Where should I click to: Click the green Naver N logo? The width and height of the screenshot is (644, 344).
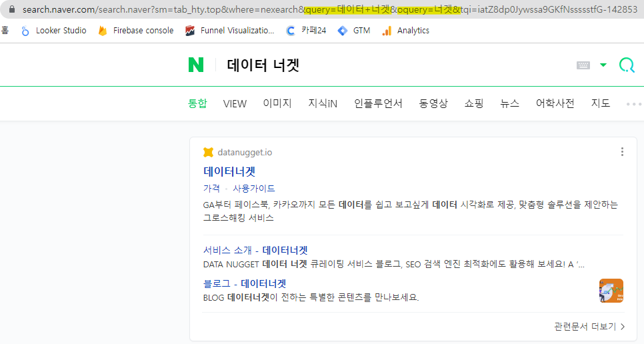pos(196,65)
